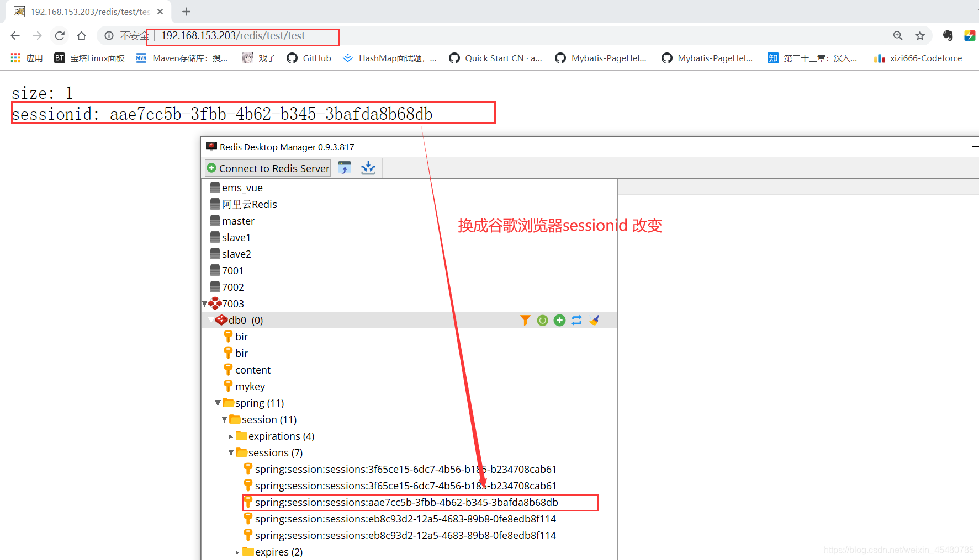Expand the expires (2) folder
979x560 pixels.
[237, 552]
